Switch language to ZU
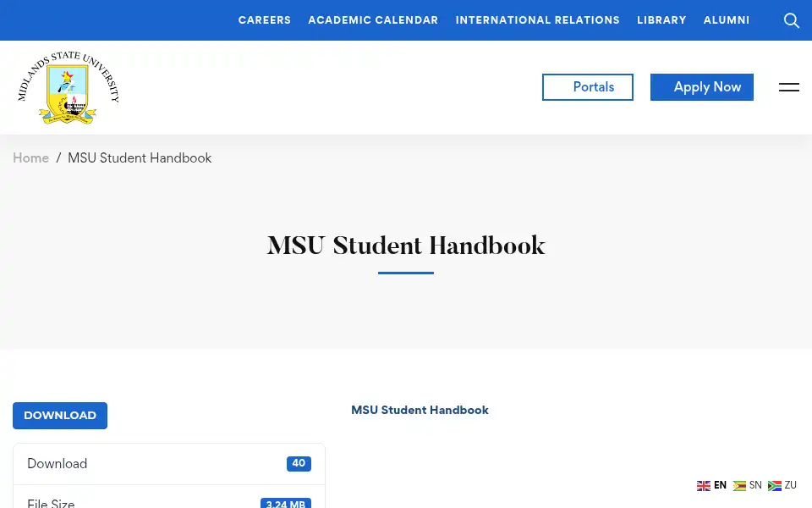 (790, 486)
